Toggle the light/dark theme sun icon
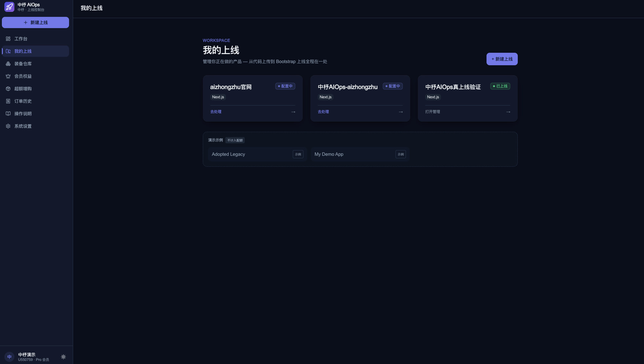Screen dimensions: 644x364 (63, 357)
